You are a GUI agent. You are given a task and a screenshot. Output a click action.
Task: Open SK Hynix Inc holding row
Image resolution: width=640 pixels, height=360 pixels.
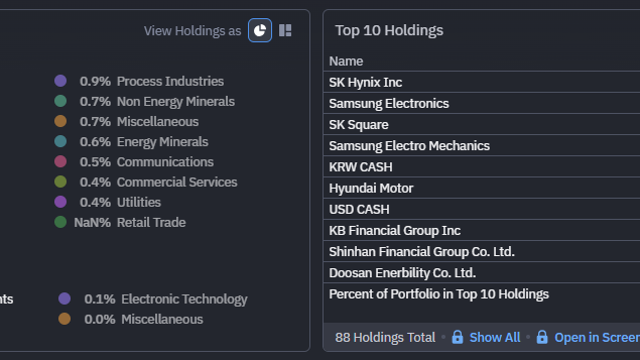tap(482, 82)
